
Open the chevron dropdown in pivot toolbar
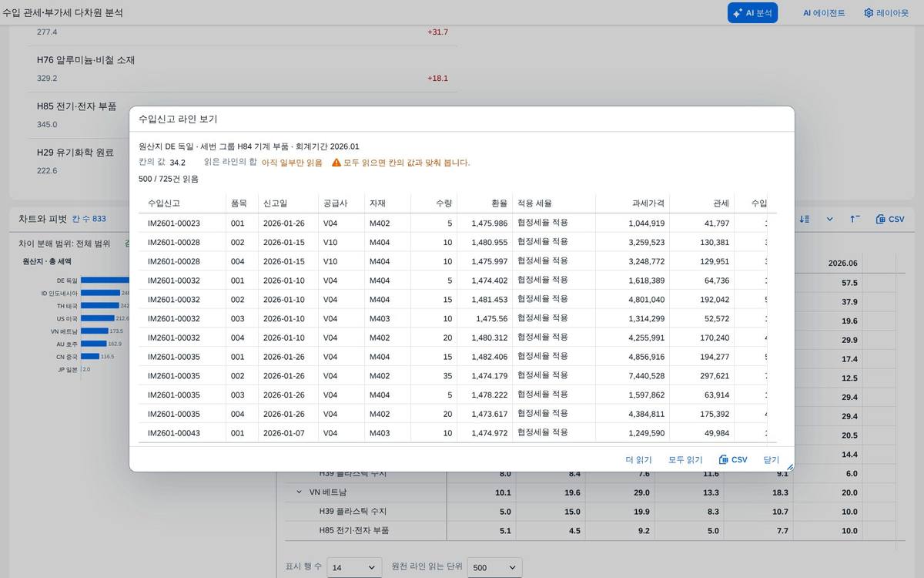(x=829, y=219)
